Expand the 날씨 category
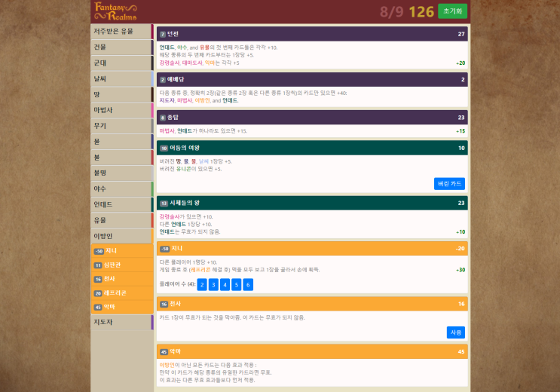Viewport: 560px width, 392px height. [x=122, y=78]
